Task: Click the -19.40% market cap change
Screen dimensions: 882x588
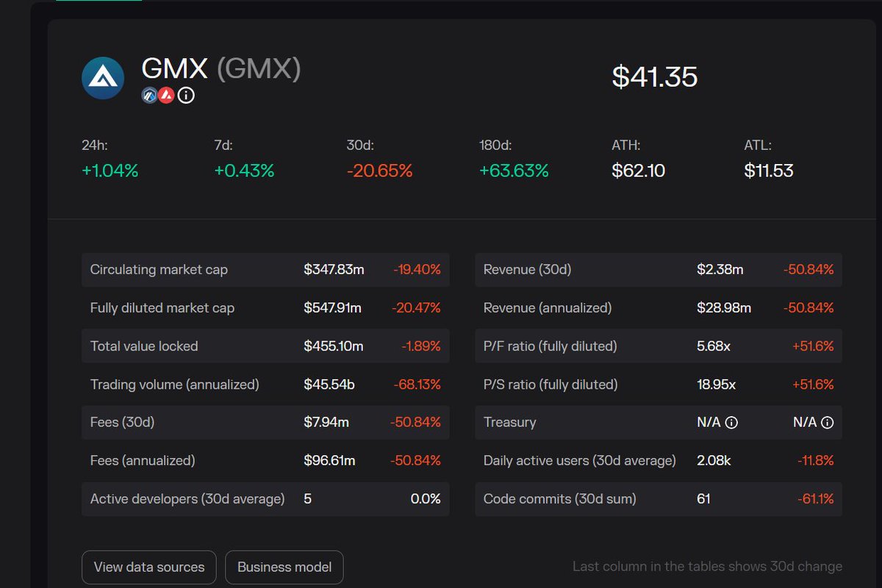Action: tap(417, 270)
